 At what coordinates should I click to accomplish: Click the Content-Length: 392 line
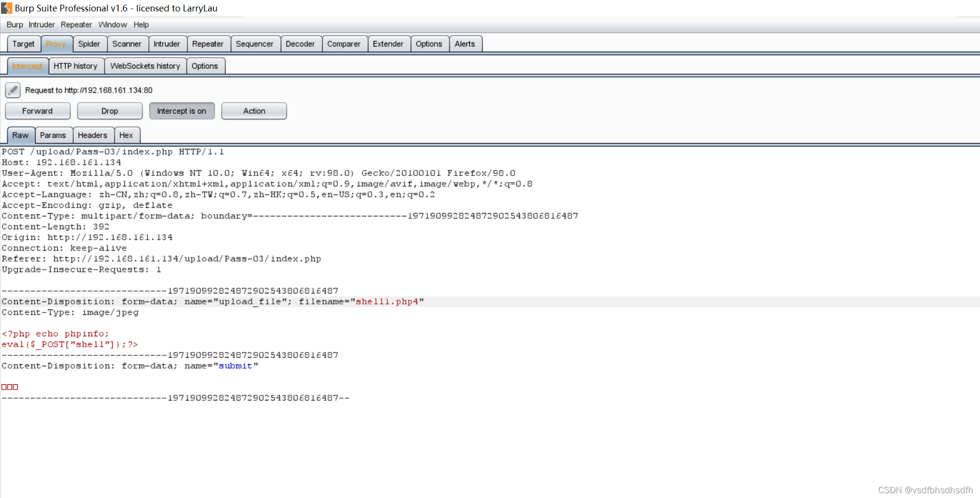(x=56, y=227)
